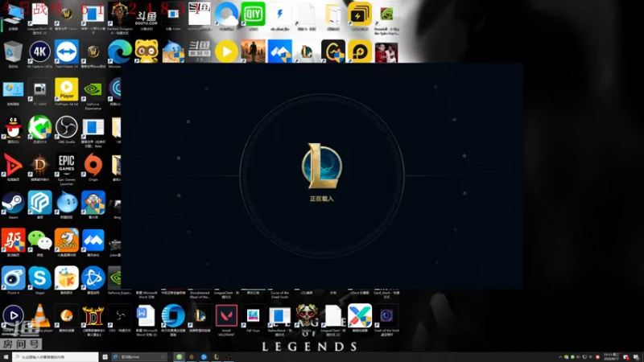644x362 pixels.
Task: Open the Diablo D icon next to Epic Games
Action: (x=39, y=167)
